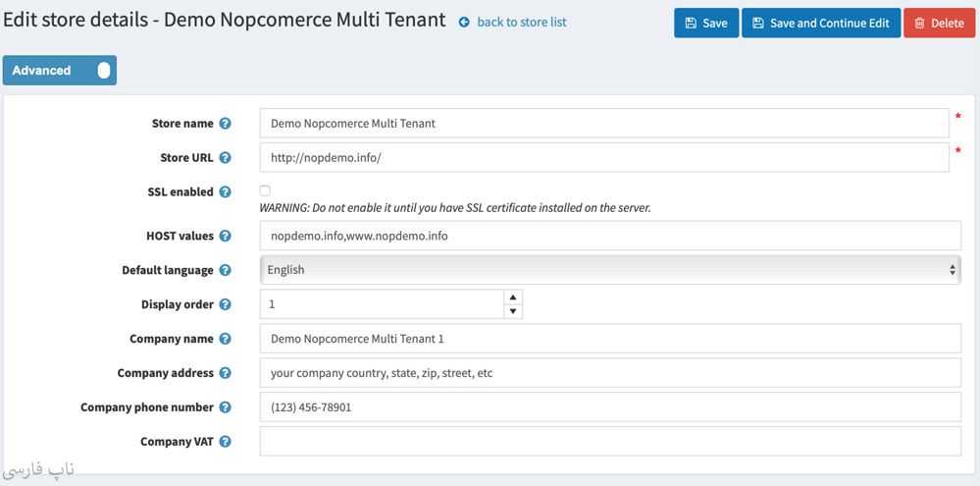
Task: Decrease Display order with the down arrow
Action: [512, 311]
